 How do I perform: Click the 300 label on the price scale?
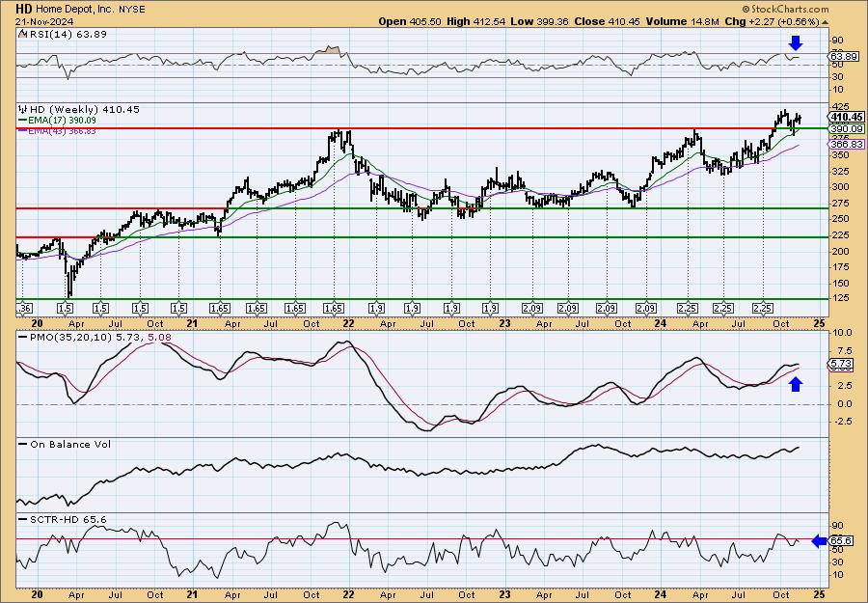[840, 186]
